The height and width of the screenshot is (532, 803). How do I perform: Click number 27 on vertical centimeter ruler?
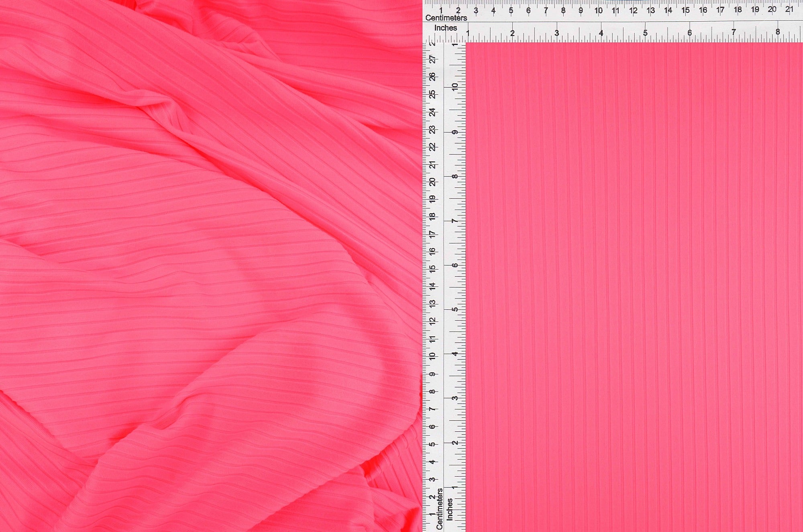click(432, 60)
